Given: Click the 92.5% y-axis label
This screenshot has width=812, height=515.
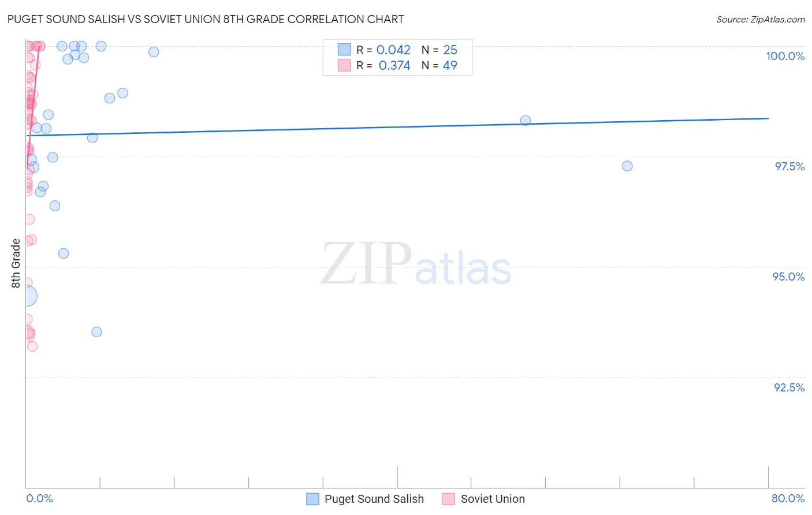Looking at the screenshot, I should coord(789,387).
